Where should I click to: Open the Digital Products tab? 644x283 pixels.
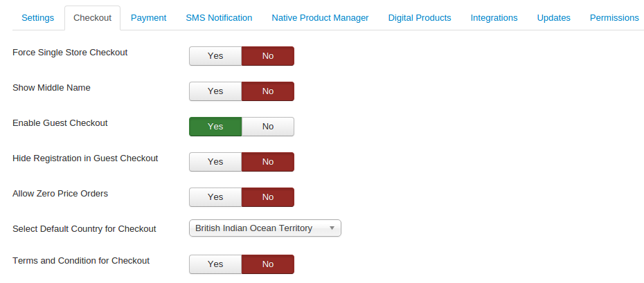tap(419, 18)
